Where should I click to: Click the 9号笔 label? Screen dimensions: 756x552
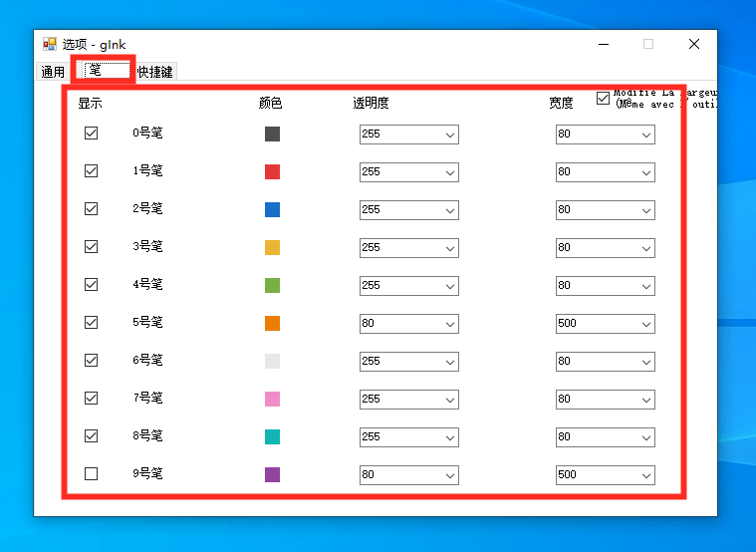point(147,474)
